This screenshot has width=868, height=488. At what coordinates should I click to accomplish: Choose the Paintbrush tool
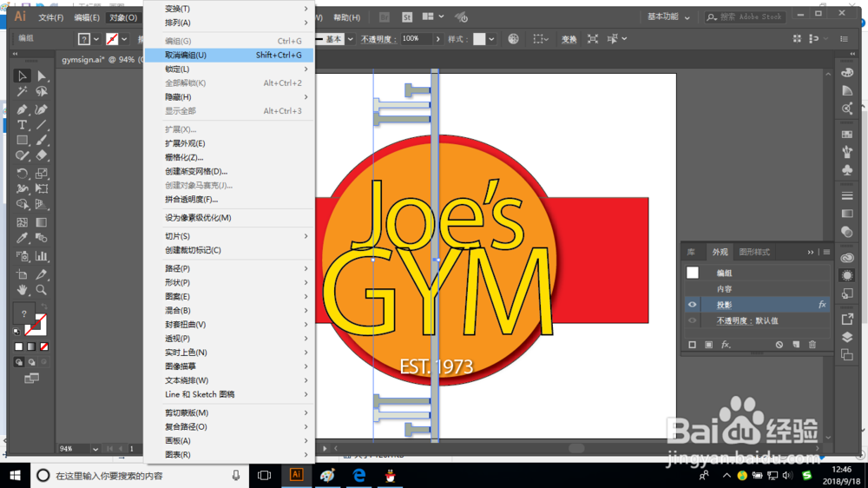(42, 140)
